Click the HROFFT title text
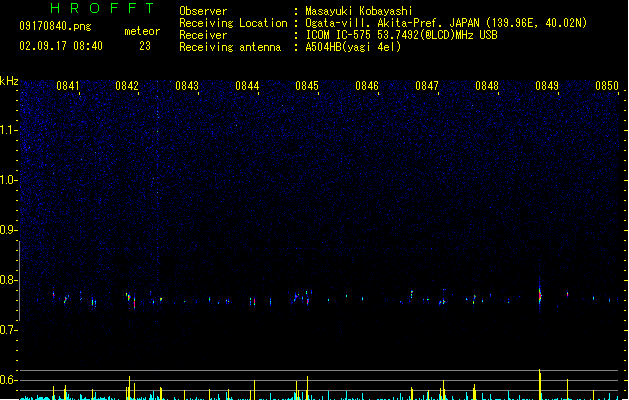 [103, 8]
